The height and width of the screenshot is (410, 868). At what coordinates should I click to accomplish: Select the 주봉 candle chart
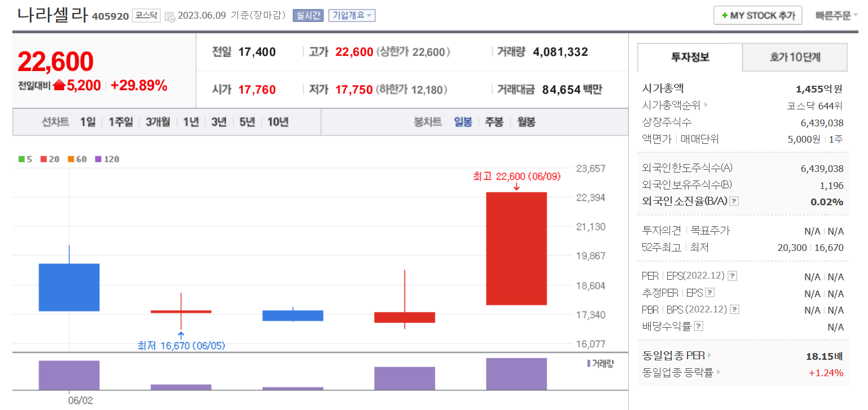(x=494, y=122)
